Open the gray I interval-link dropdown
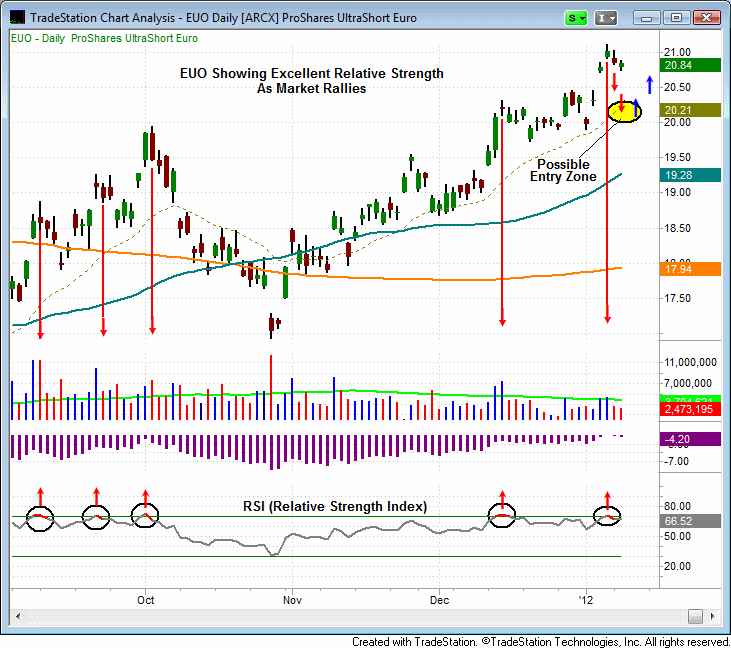Viewport: 731px width, 648px height. pyautogui.click(x=606, y=18)
